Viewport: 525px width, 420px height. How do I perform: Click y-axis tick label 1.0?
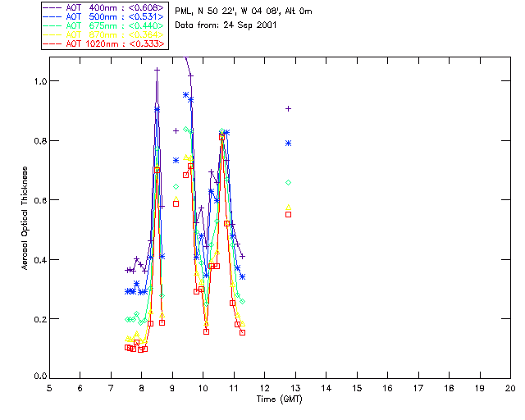pos(40,81)
